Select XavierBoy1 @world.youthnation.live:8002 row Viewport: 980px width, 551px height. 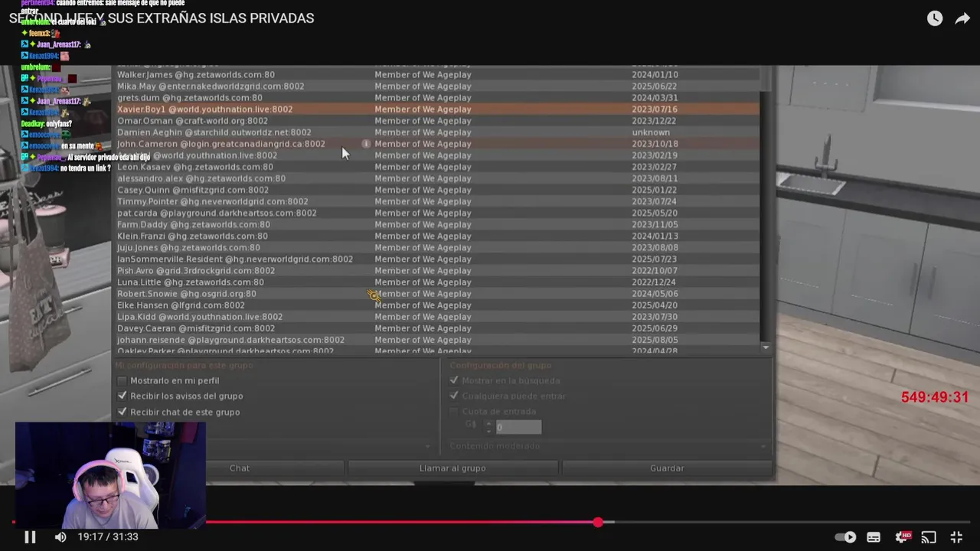pyautogui.click(x=437, y=109)
